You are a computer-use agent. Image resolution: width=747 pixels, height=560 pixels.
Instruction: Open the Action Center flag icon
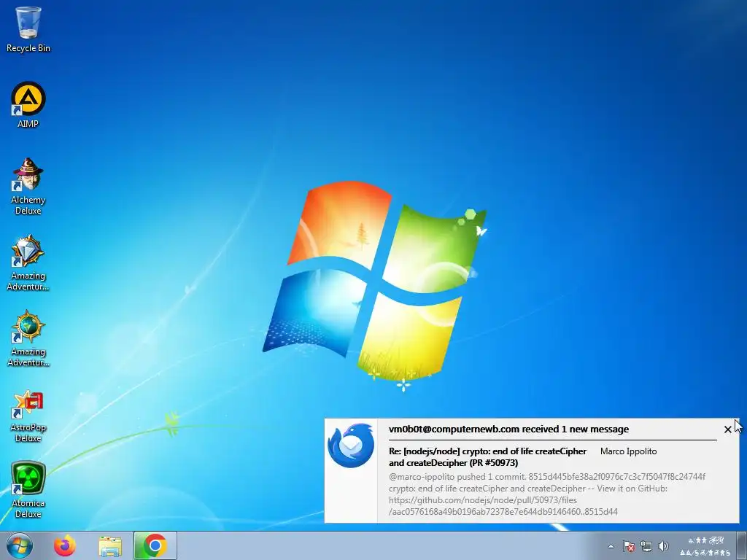(x=628, y=546)
